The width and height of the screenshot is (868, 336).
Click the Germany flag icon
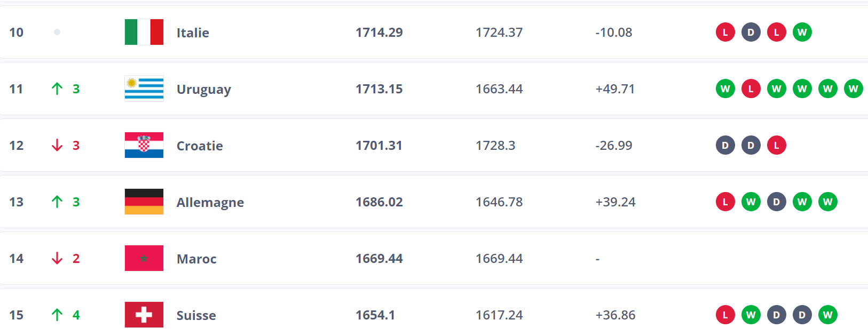(x=144, y=202)
